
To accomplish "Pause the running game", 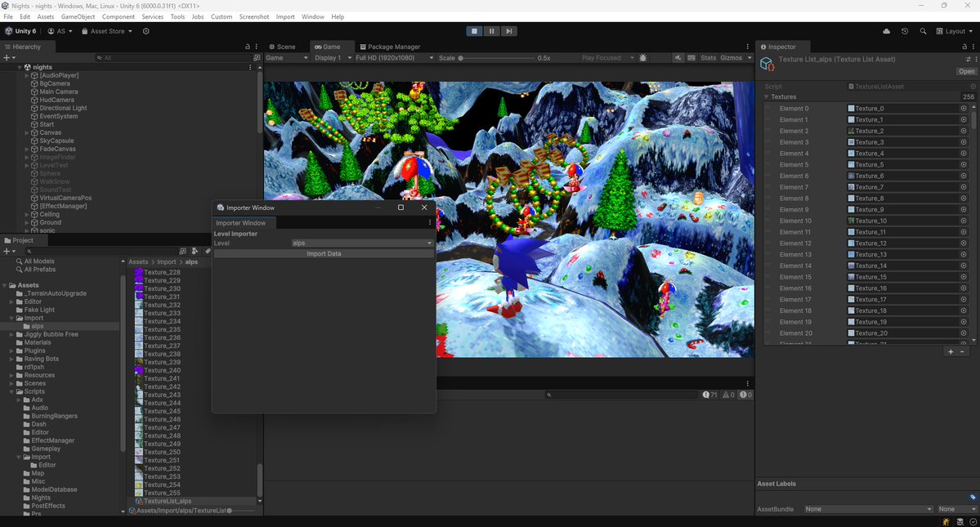I will (x=491, y=31).
